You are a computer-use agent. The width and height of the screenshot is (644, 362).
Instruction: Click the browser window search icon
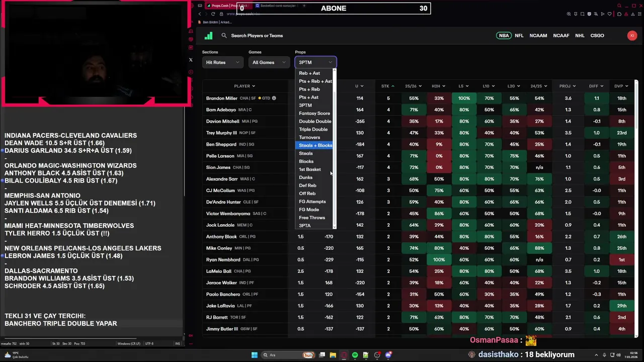point(619,6)
